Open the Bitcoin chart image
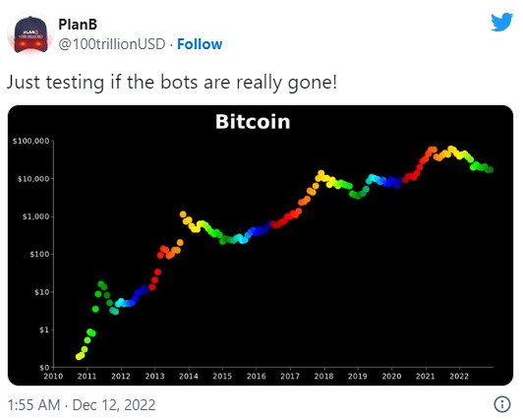The height and width of the screenshot is (420, 523). coord(261,245)
